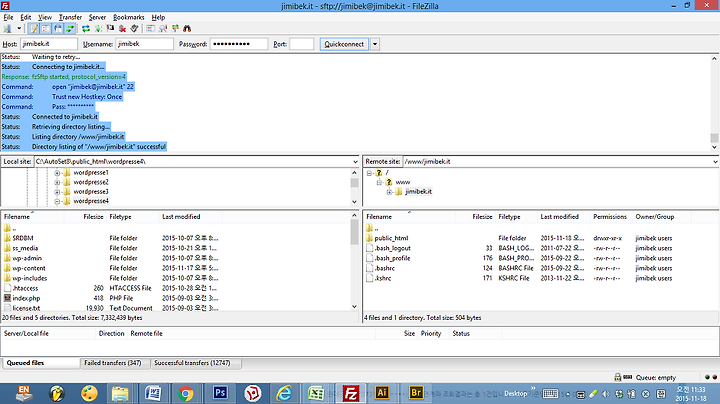
Task: Click the encryption lock status icon
Action: 618,377
